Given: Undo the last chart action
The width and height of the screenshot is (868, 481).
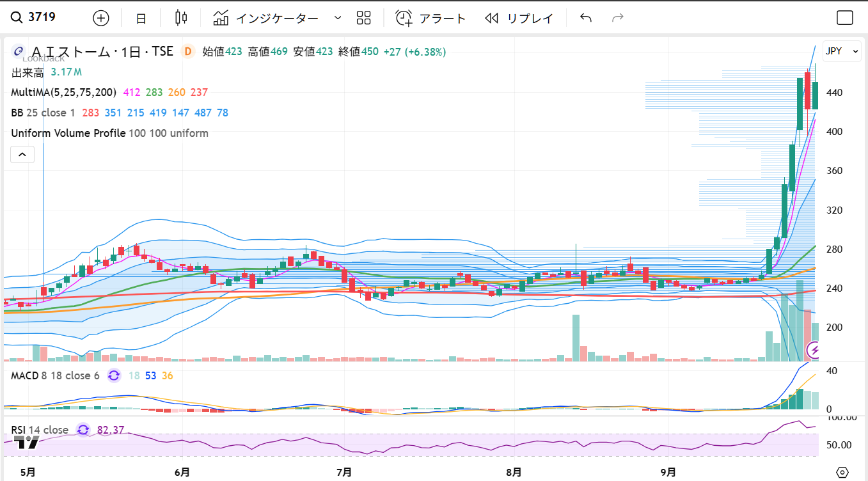Looking at the screenshot, I should 585,18.
